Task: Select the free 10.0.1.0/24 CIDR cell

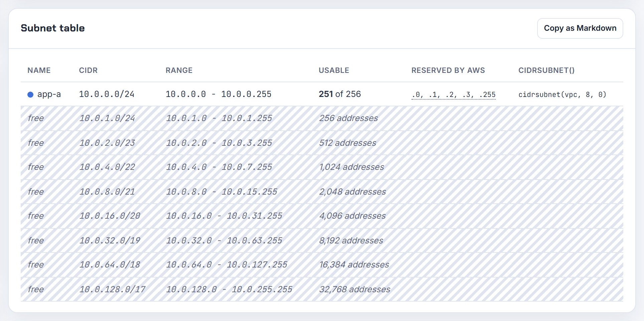Action: click(x=107, y=118)
